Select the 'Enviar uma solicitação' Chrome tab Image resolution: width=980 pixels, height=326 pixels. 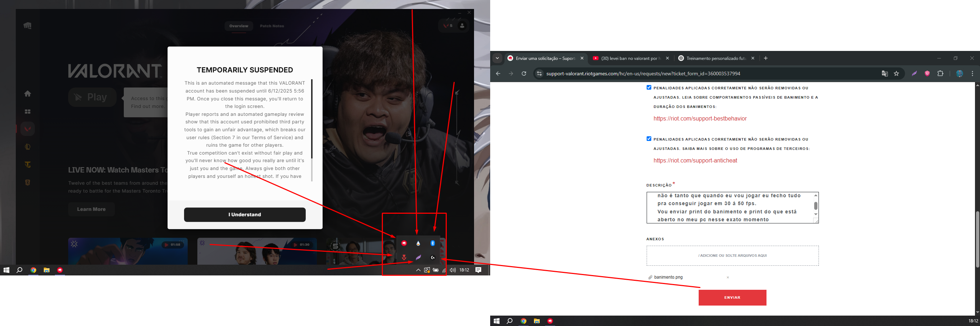546,58
